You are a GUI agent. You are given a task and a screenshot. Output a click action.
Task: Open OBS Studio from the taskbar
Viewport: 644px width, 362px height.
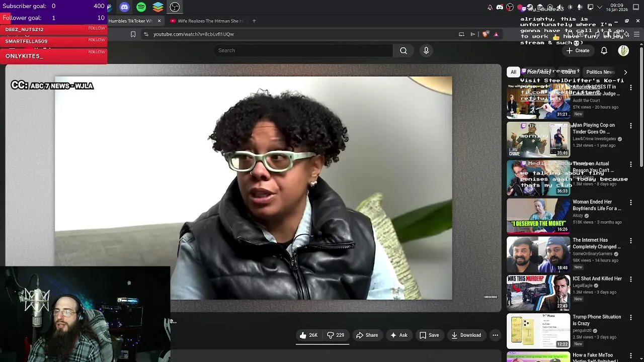[x=175, y=7]
